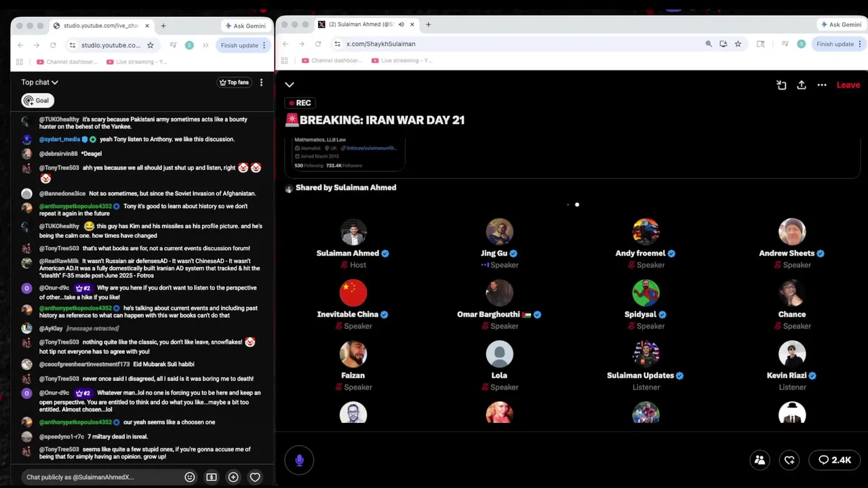Open Channel dashboard bookmark in Studio window
Screen dimensions: 868x488
tap(67, 62)
